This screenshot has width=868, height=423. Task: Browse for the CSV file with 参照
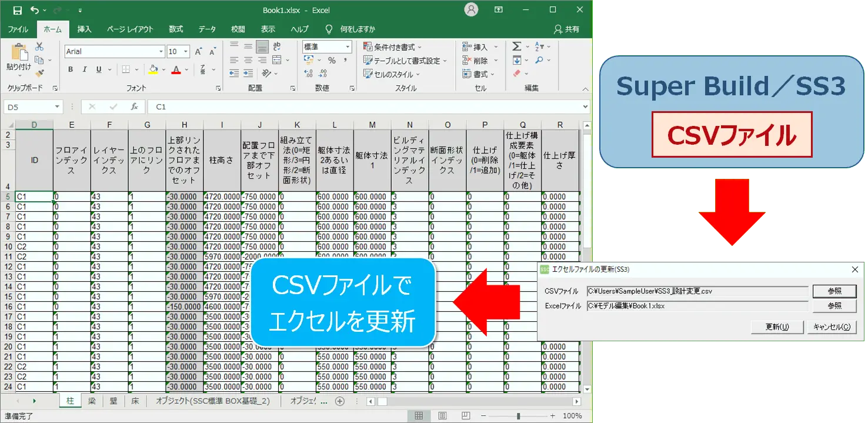(834, 291)
